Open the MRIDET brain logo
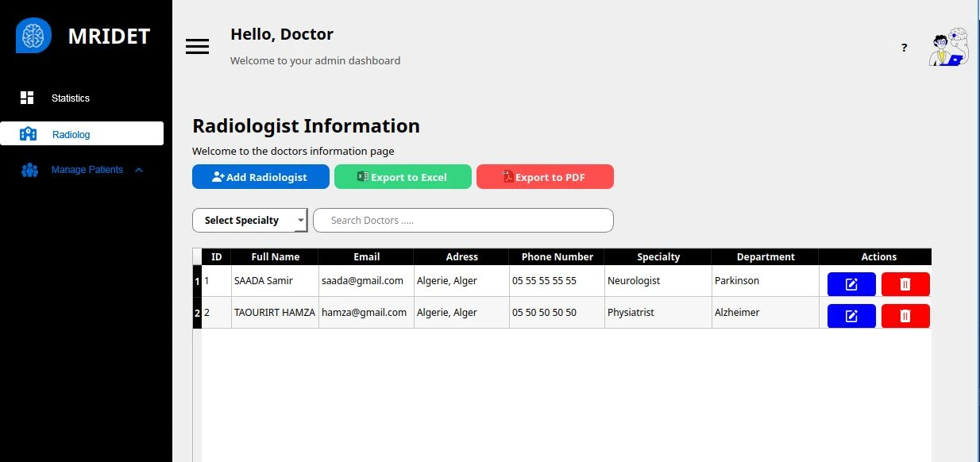Screen dimensions: 980x462 pos(33,35)
